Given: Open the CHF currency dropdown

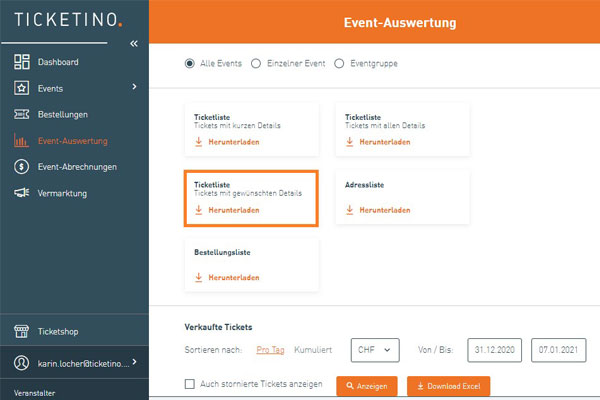Looking at the screenshot, I should 375,350.
